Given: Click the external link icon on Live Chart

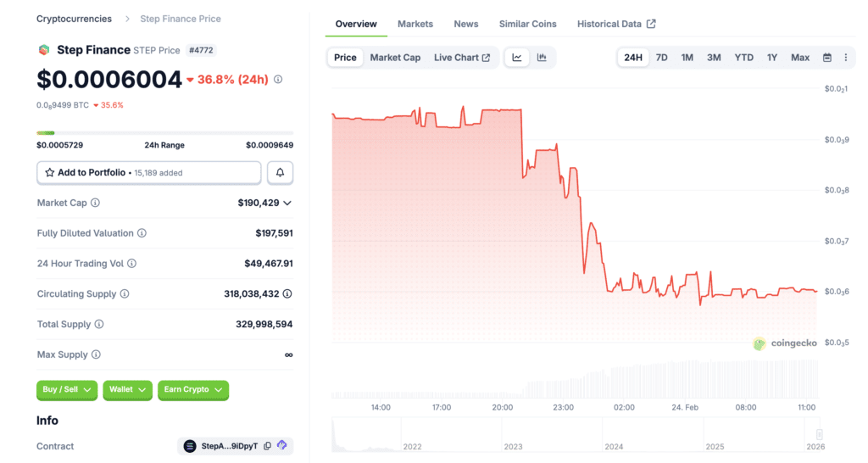Looking at the screenshot, I should (486, 58).
